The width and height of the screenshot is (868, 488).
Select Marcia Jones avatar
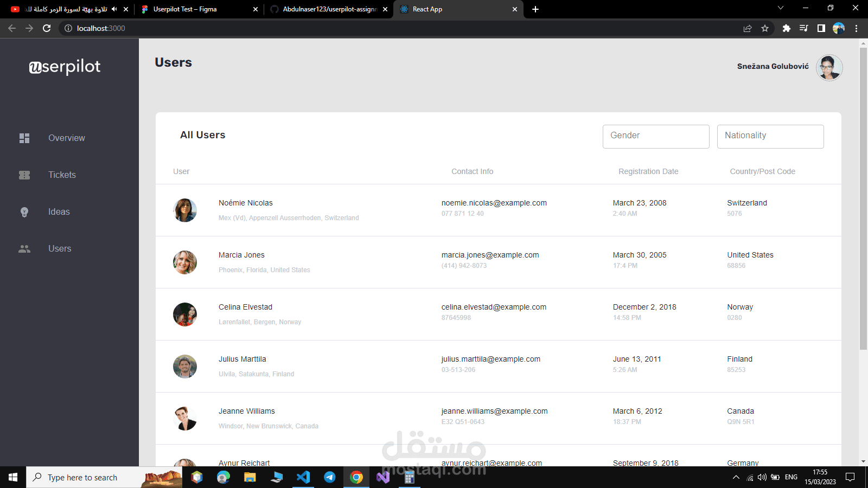pos(185,262)
